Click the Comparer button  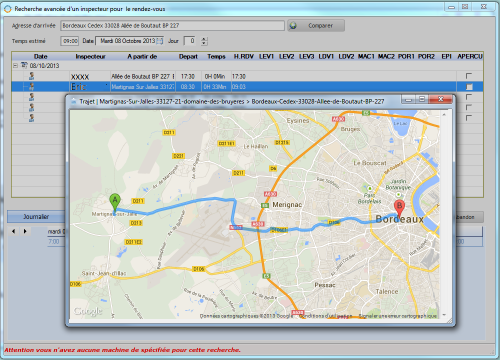[x=316, y=26]
